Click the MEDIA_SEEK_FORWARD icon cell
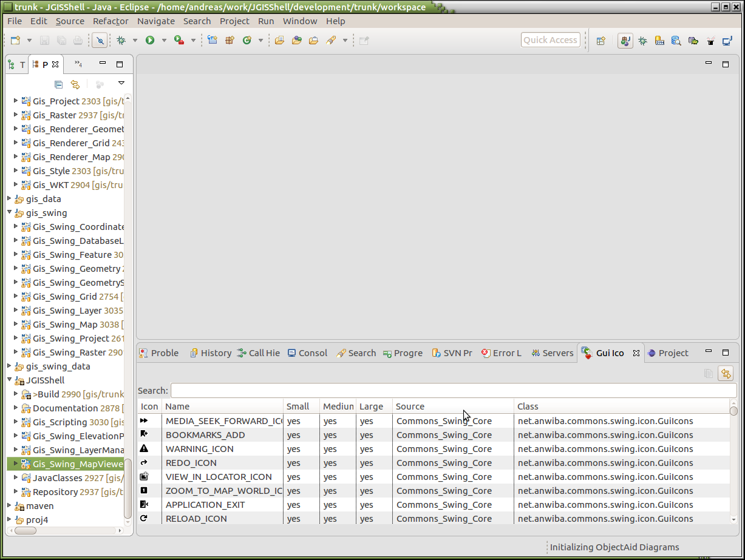Image resolution: width=745 pixels, height=560 pixels. pyautogui.click(x=144, y=420)
